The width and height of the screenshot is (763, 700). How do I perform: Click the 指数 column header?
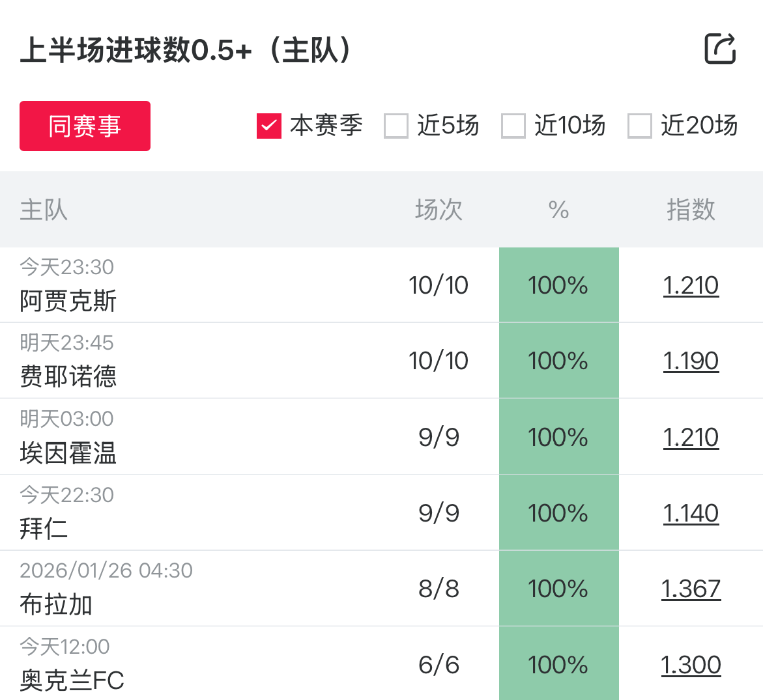pos(691,210)
